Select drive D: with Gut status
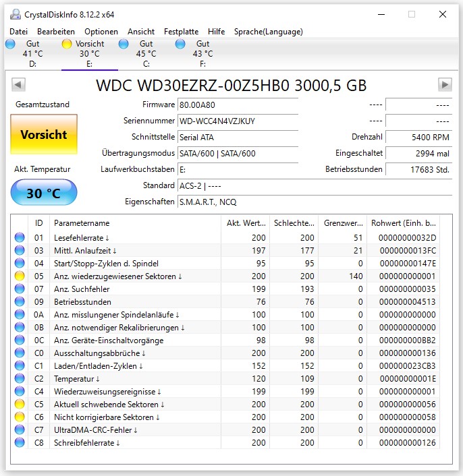This screenshot has width=463, height=476. (33, 54)
